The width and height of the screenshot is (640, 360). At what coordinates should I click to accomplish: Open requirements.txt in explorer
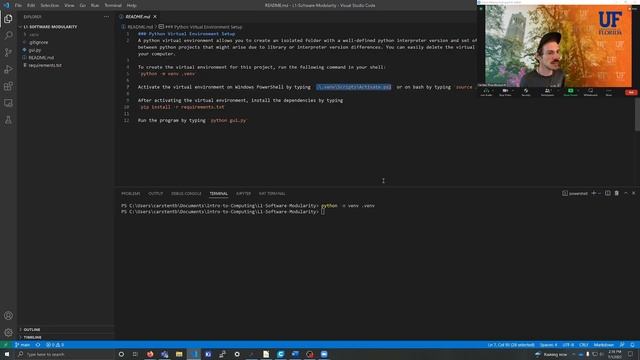[45, 65]
